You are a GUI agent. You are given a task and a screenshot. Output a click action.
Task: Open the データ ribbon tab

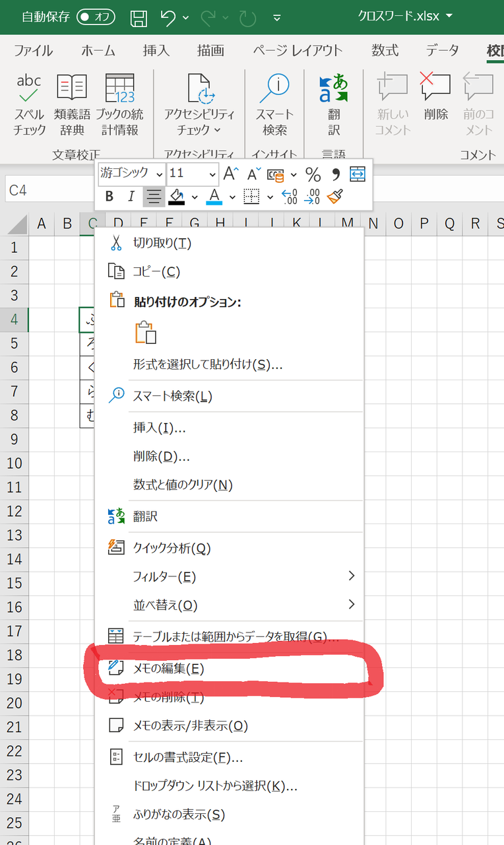coord(443,51)
